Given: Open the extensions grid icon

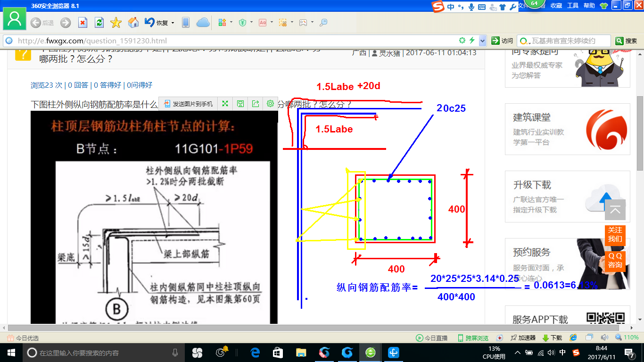Looking at the screenshot, I should [x=223, y=23].
